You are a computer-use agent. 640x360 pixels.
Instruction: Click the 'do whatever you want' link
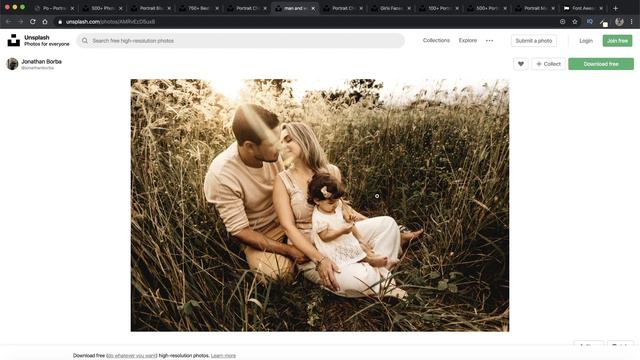[x=132, y=356]
